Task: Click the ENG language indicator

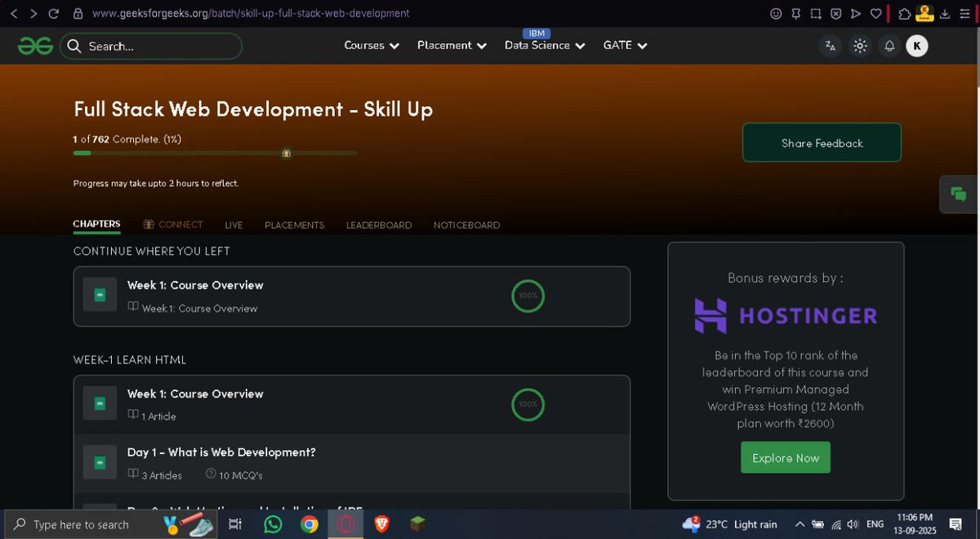Action: [x=875, y=524]
